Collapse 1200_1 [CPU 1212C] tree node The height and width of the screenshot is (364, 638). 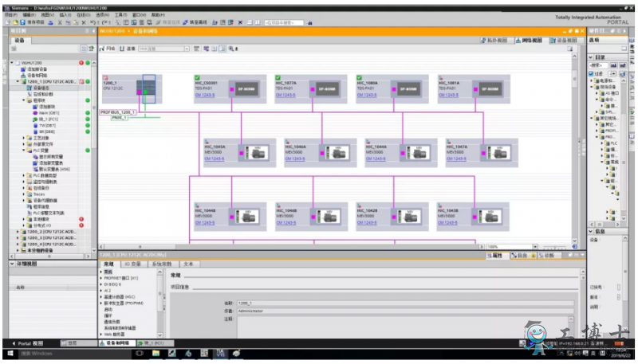tap(18, 82)
